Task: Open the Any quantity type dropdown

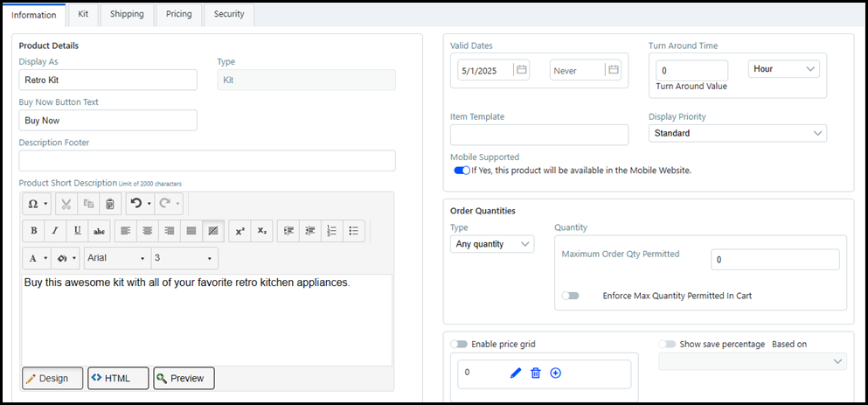Action: point(491,244)
